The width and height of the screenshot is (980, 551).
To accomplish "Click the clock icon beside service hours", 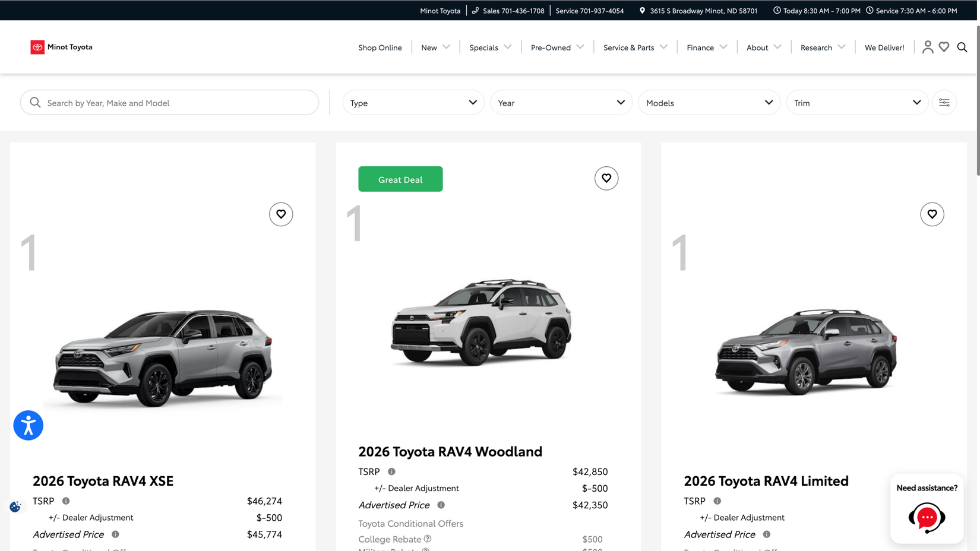I will pyautogui.click(x=870, y=10).
